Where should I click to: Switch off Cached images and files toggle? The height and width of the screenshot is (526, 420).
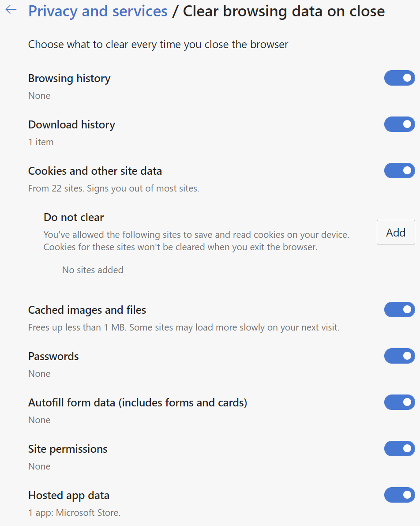tap(399, 310)
